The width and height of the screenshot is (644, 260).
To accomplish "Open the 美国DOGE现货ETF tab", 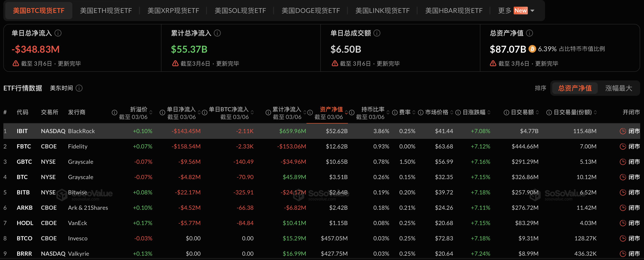I will click(x=310, y=11).
